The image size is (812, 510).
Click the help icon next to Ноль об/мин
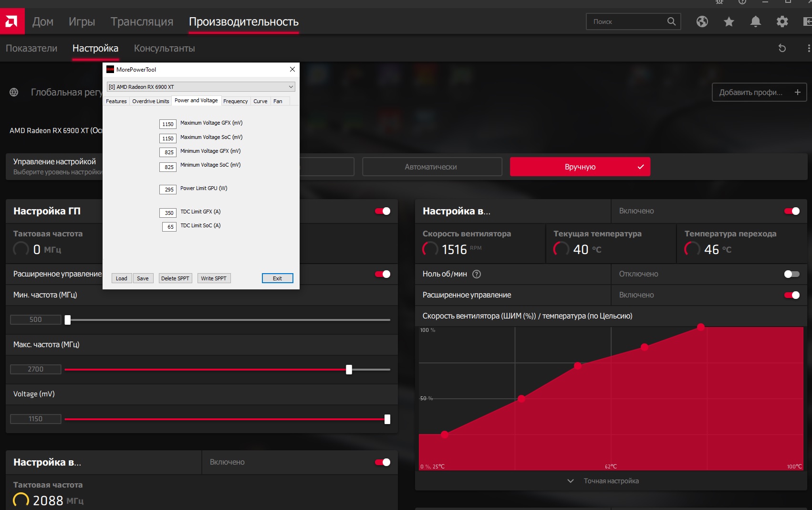(477, 274)
